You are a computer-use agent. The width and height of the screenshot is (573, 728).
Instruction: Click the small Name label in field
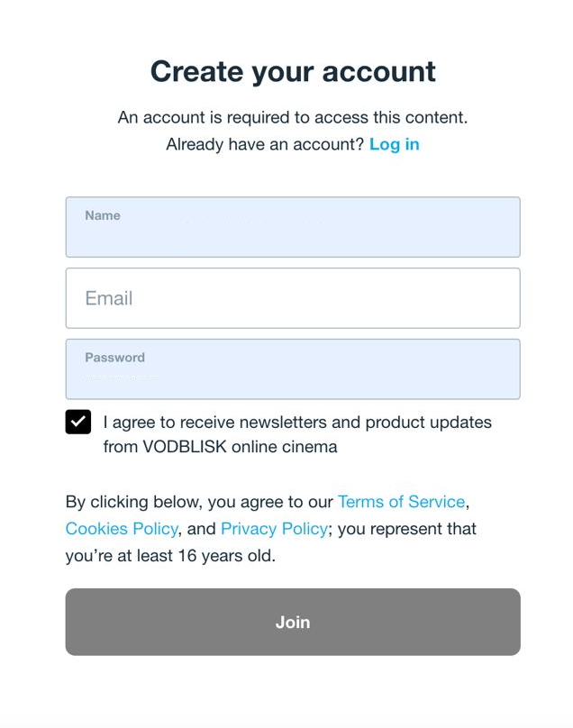[103, 216]
